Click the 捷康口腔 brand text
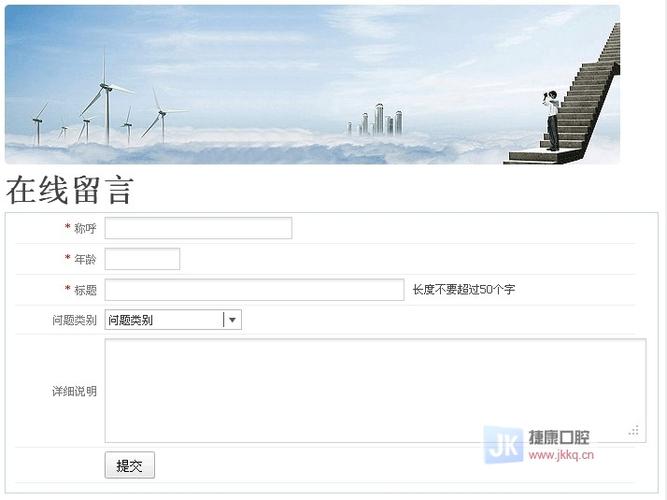Screen dimensions: 667x500 pos(559,438)
